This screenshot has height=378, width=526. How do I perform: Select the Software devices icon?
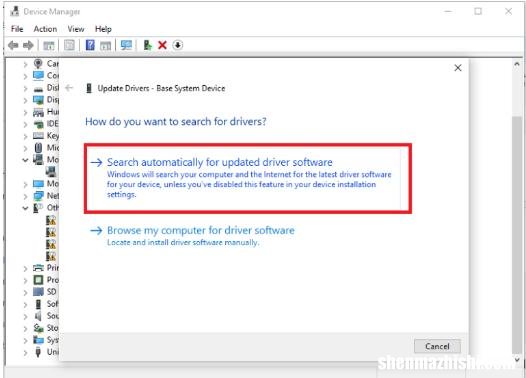[38, 304]
